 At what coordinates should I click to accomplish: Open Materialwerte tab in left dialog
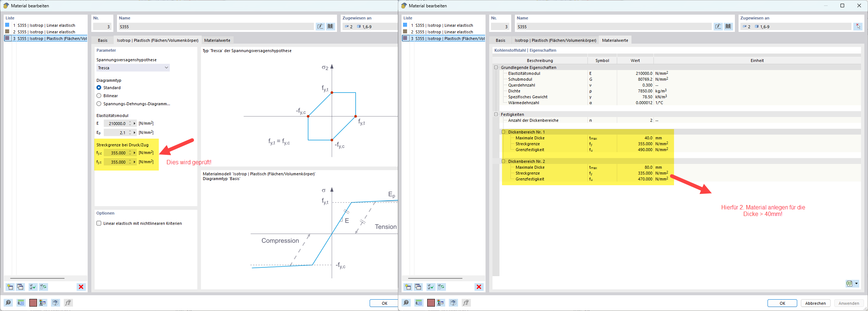coord(217,40)
